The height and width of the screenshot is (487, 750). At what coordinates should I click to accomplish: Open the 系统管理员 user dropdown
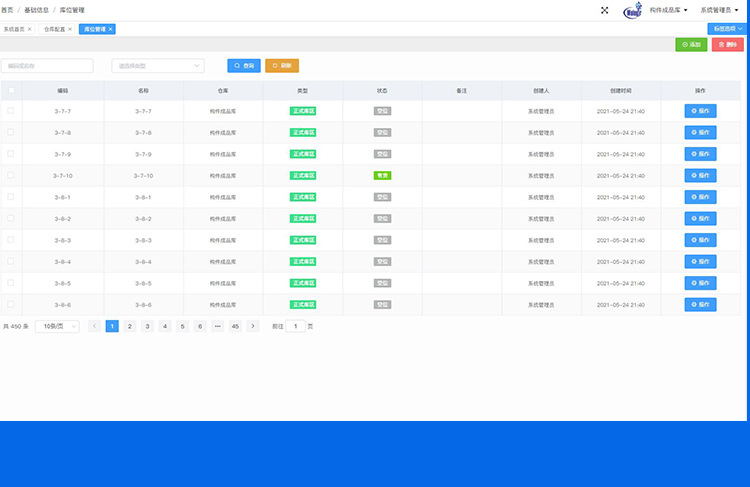(721, 10)
